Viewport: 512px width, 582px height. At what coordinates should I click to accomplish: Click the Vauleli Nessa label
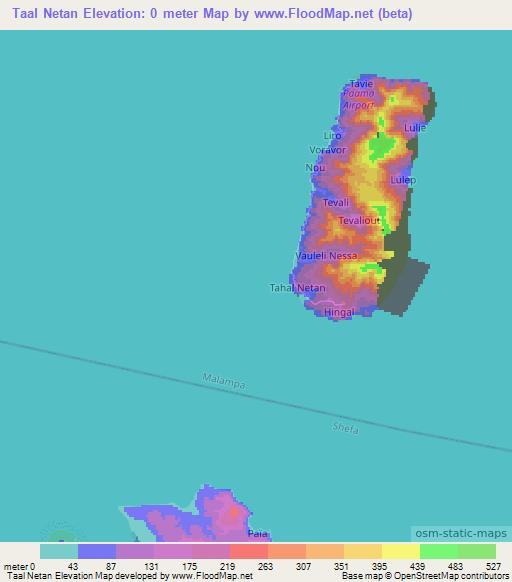[x=326, y=255]
